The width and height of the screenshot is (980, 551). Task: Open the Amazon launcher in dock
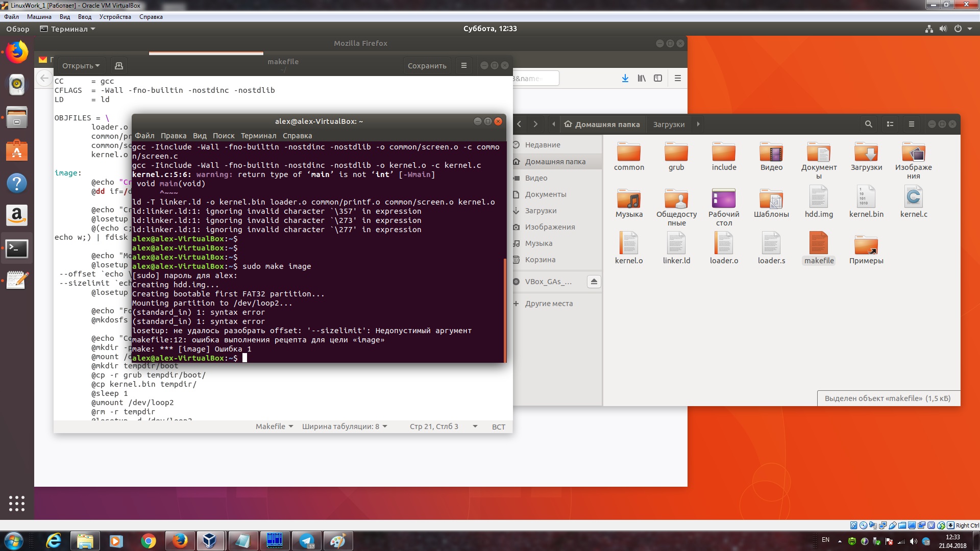[17, 216]
